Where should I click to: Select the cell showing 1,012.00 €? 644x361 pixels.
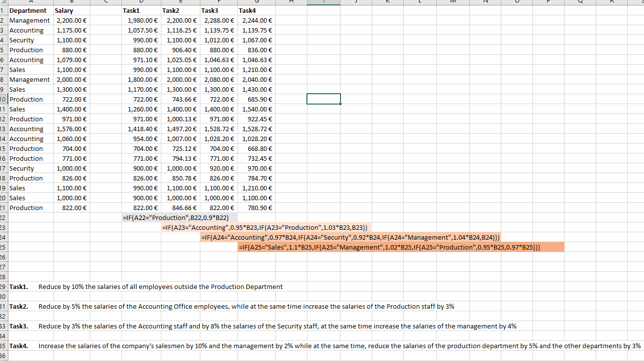[219, 40]
